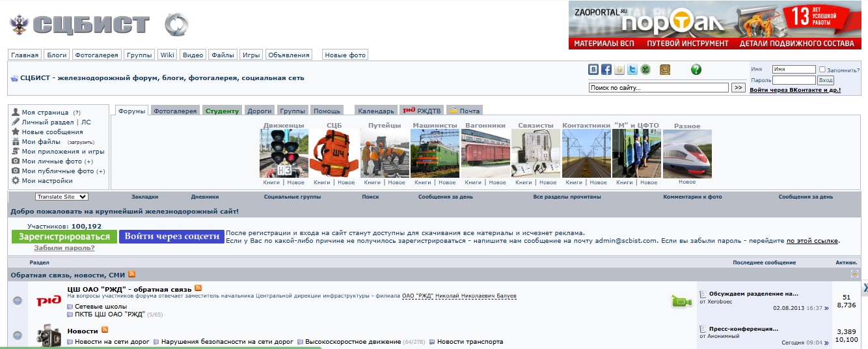
Task: Open the Wiki menu item
Action: click(x=168, y=55)
